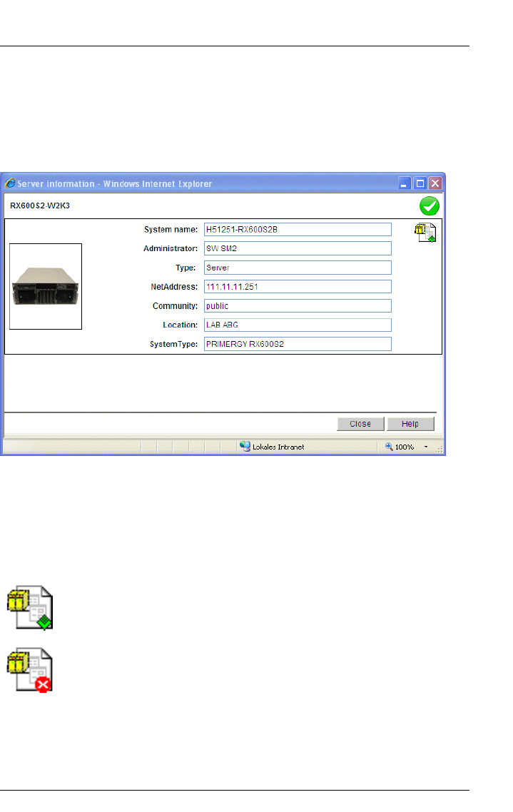Click the green checkmark status icon
Image resolution: width=513 pixels, height=812 pixels.
[x=429, y=206]
